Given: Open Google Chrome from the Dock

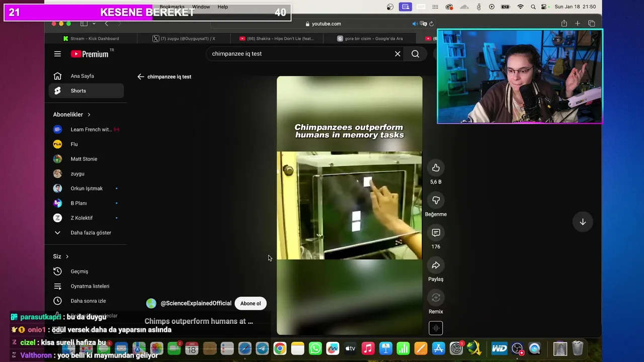Looking at the screenshot, I should click(280, 348).
